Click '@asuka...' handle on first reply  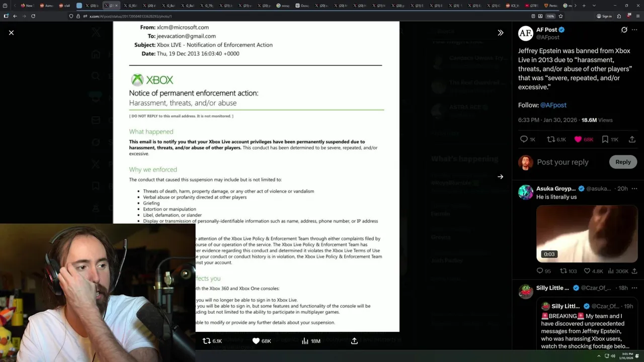[598, 189]
